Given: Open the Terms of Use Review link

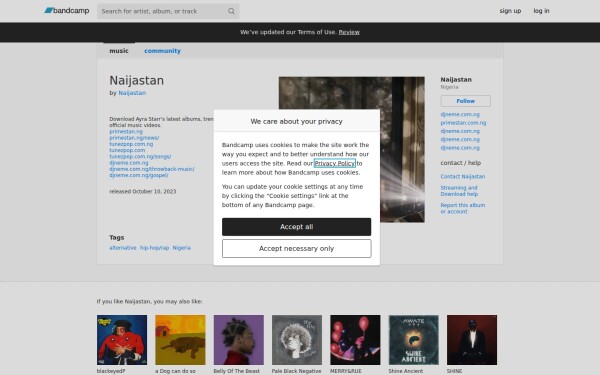Looking at the screenshot, I should tap(349, 32).
